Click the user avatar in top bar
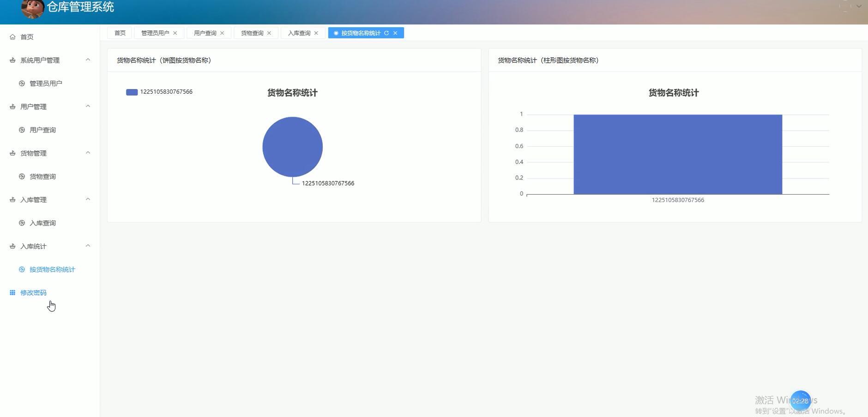The height and width of the screenshot is (417, 868). pos(33,9)
